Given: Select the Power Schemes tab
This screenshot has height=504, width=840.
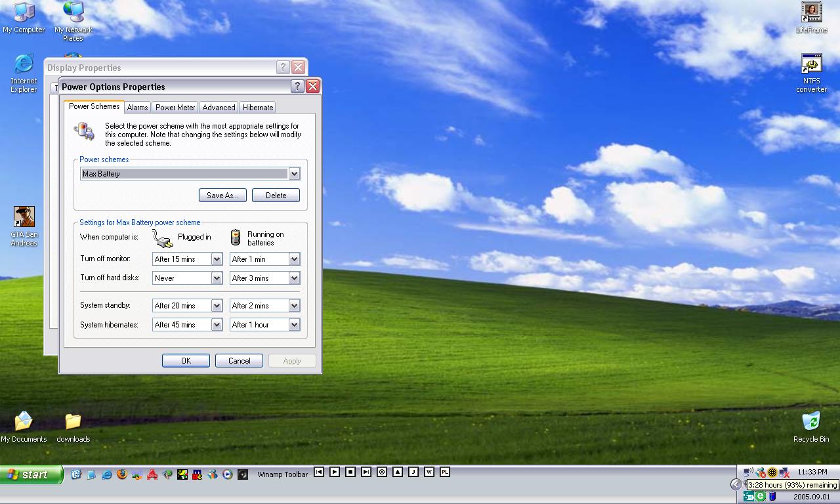Looking at the screenshot, I should (94, 106).
